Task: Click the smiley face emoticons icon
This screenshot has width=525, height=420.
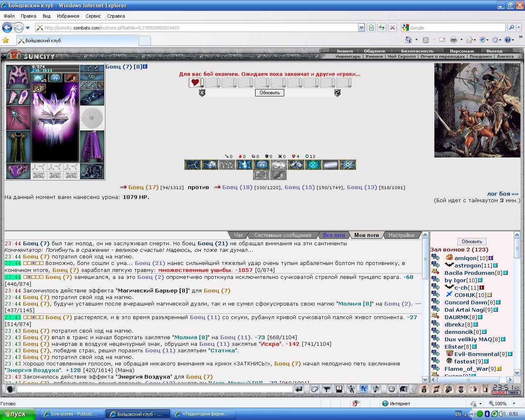Action: 392,389
